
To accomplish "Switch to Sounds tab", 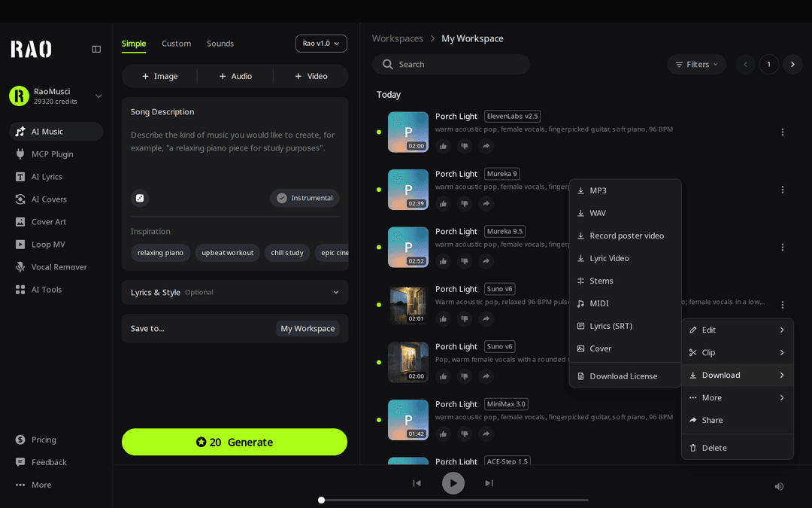I will click(x=220, y=44).
